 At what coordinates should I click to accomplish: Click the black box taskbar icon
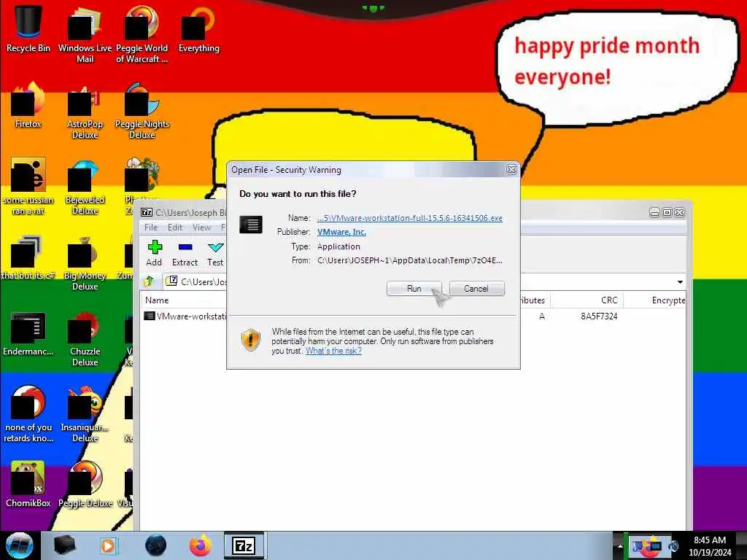click(64, 545)
